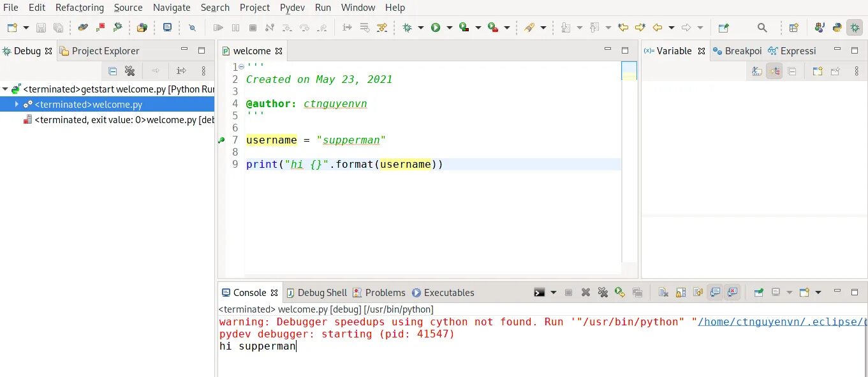Image resolution: width=868 pixels, height=377 pixels.
Task: Switch to the Breakpoints tab
Action: (738, 51)
